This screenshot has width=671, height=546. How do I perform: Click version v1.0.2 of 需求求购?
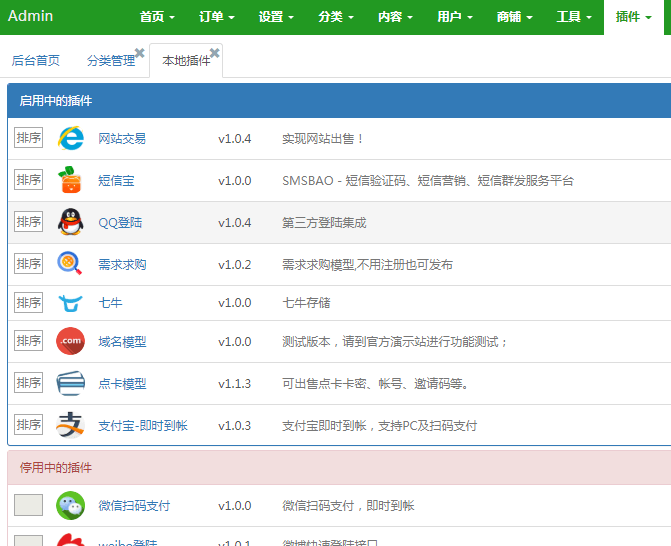[x=235, y=264]
